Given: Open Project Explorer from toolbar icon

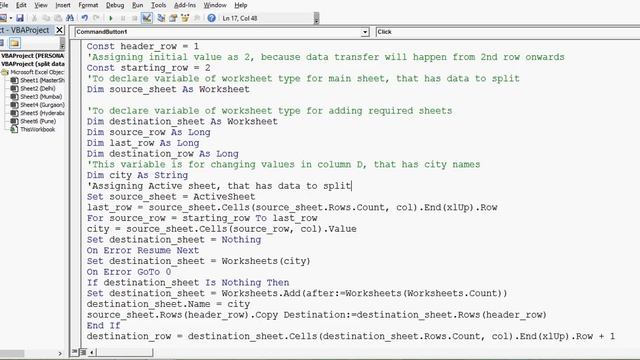Looking at the screenshot, I should click(161, 18).
